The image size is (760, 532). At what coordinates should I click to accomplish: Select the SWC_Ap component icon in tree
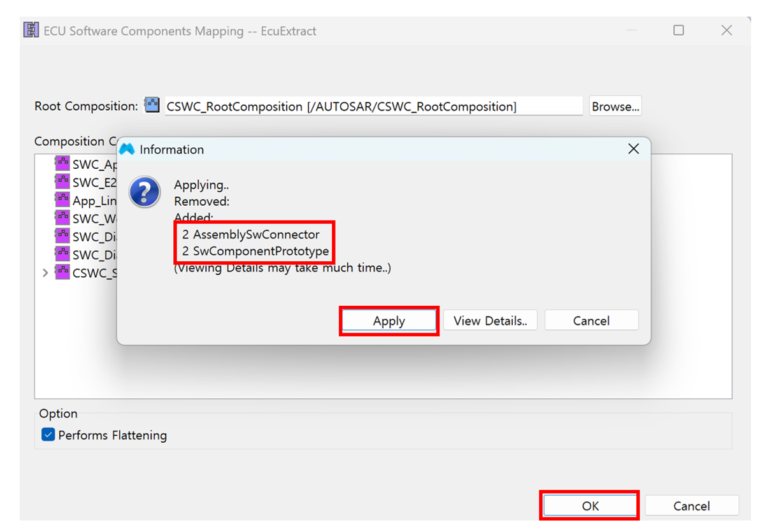pos(62,164)
